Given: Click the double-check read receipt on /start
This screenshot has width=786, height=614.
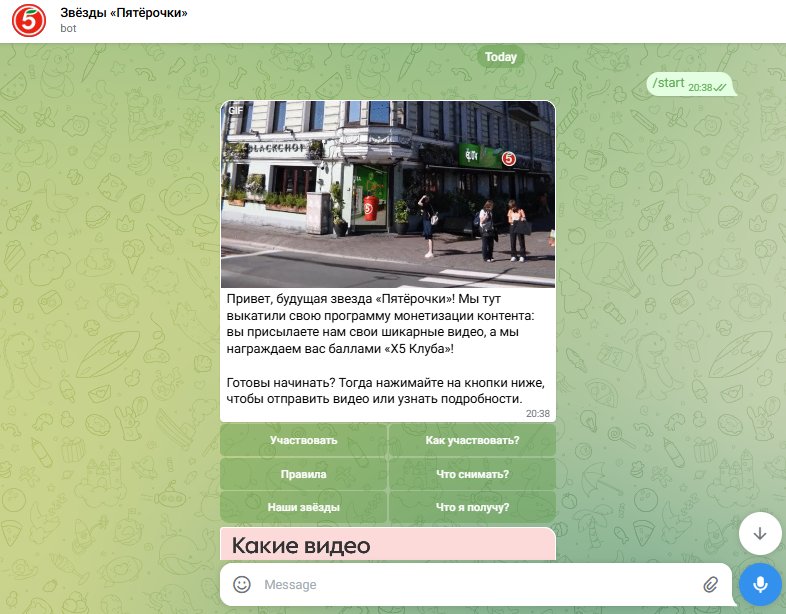Looking at the screenshot, I should (x=719, y=87).
